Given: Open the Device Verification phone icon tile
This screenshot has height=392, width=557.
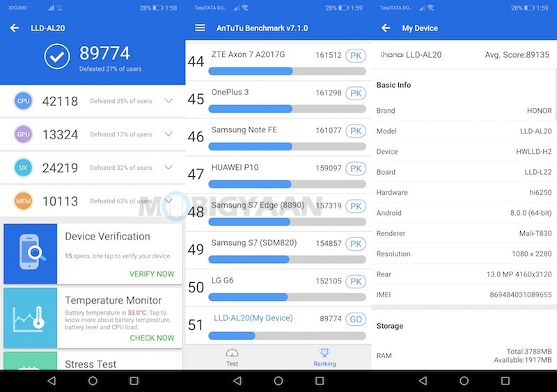Looking at the screenshot, I should click(x=30, y=253).
